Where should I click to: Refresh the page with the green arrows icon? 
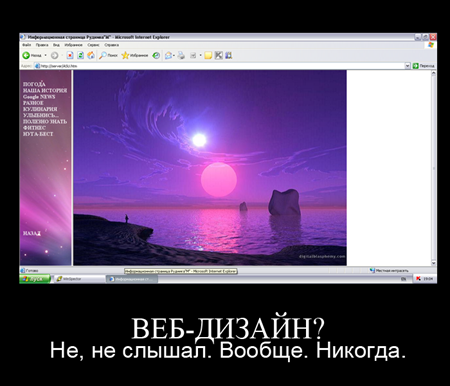[80, 55]
